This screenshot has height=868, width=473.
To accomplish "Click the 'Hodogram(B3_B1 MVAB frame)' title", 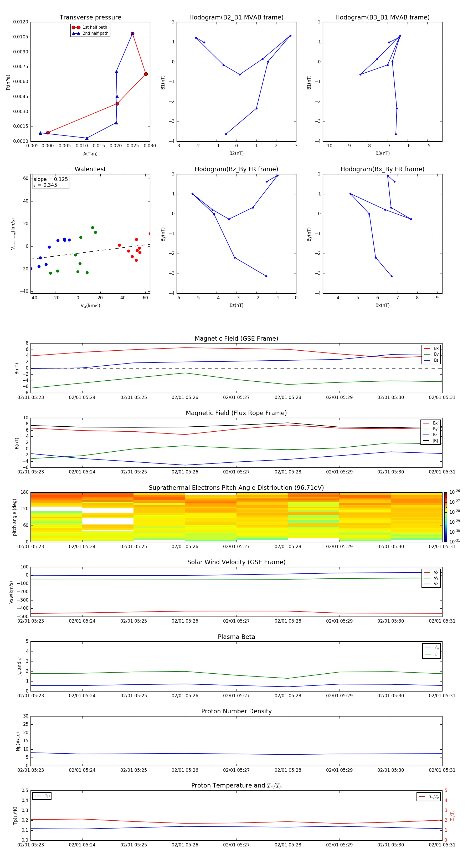I will (x=382, y=17).
